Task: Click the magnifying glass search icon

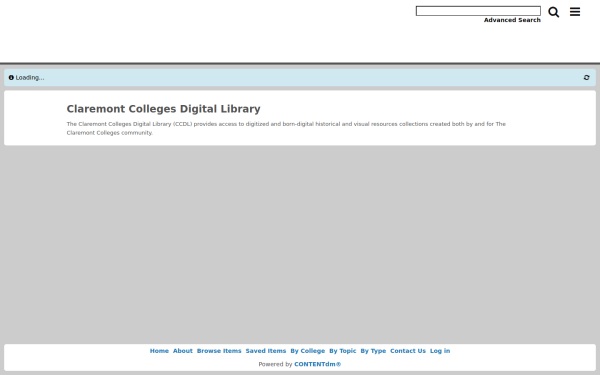Action: pyautogui.click(x=553, y=12)
